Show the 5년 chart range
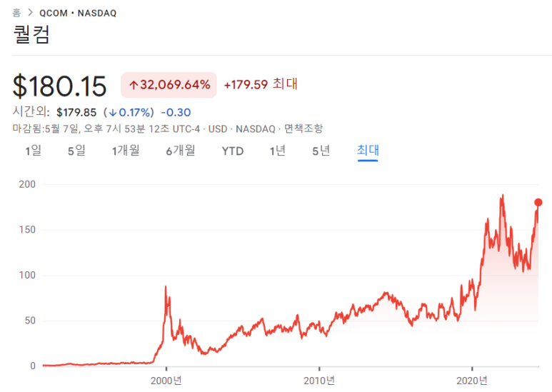Screen dimensions: 552x392 pyautogui.click(x=321, y=151)
